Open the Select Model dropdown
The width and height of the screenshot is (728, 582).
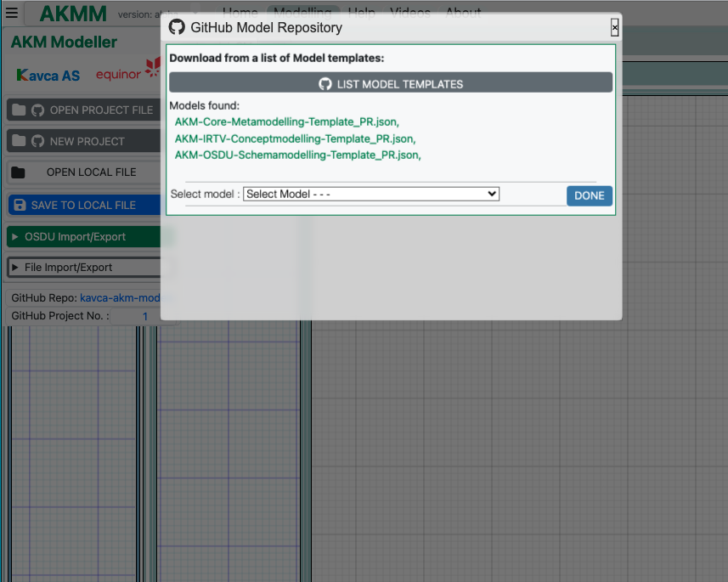(371, 195)
